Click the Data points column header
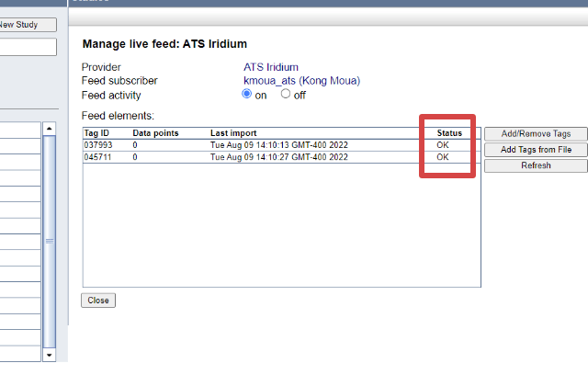 (155, 133)
